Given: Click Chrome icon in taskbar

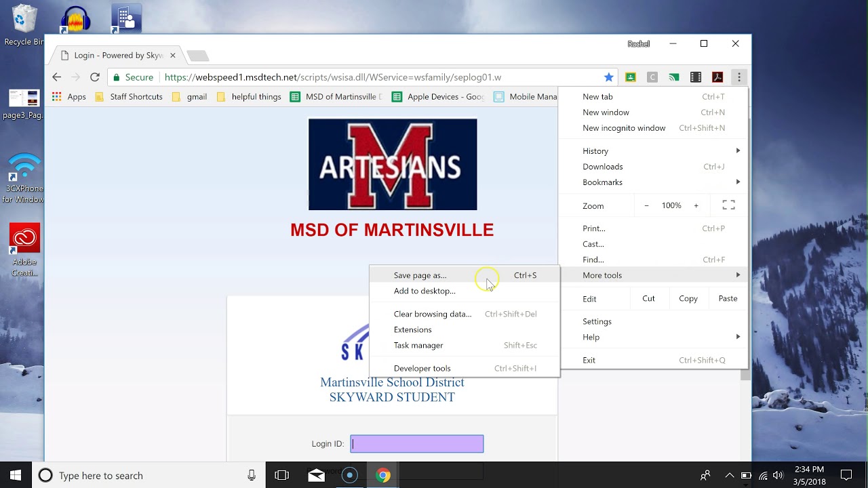Looking at the screenshot, I should pos(383,475).
